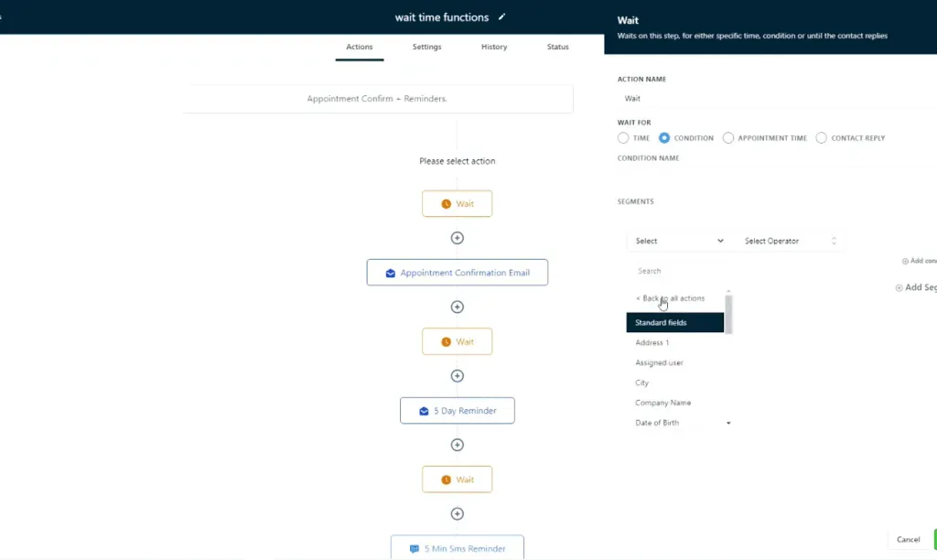Open the 5 Day Reminder step
Image resolution: width=937 pixels, height=560 pixels.
[x=458, y=411]
